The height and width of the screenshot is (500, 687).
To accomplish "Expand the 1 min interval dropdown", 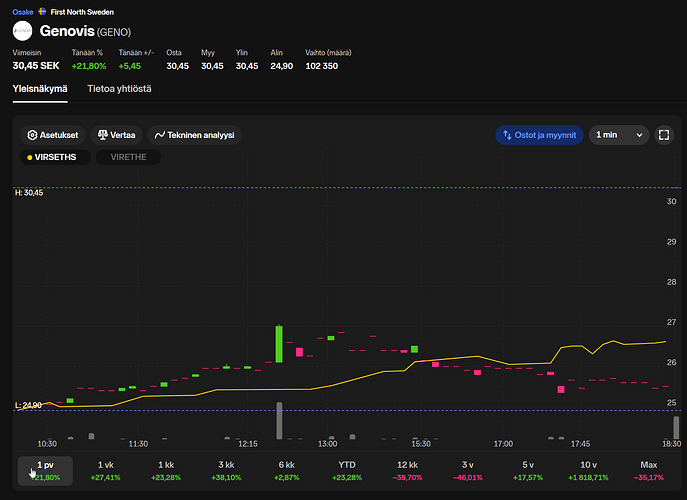I will (x=619, y=135).
